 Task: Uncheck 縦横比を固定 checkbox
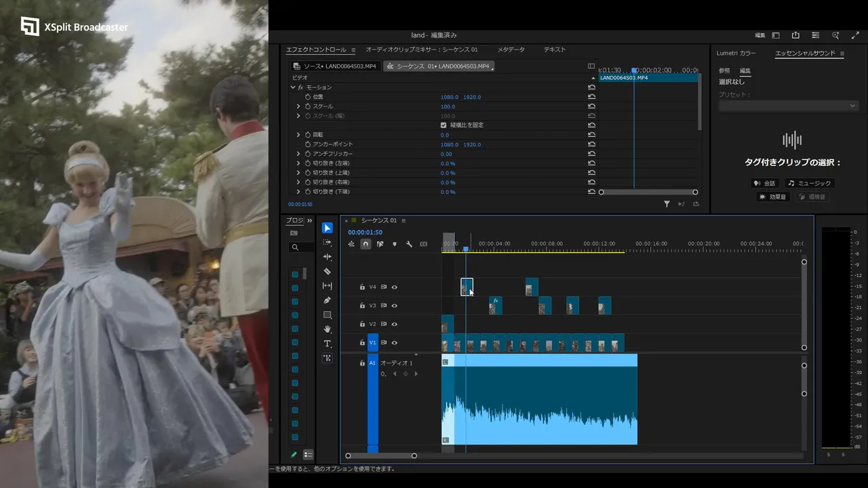click(443, 125)
